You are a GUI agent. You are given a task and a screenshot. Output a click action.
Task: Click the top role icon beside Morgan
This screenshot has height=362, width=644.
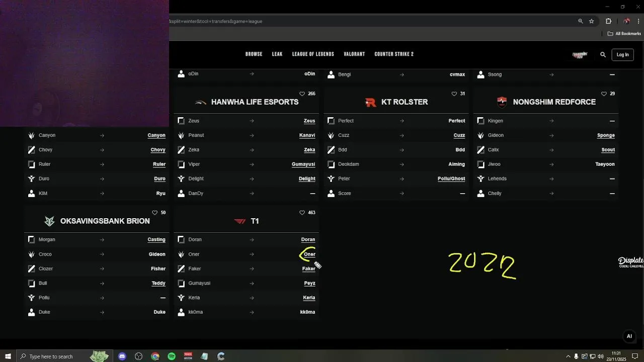[31, 240]
